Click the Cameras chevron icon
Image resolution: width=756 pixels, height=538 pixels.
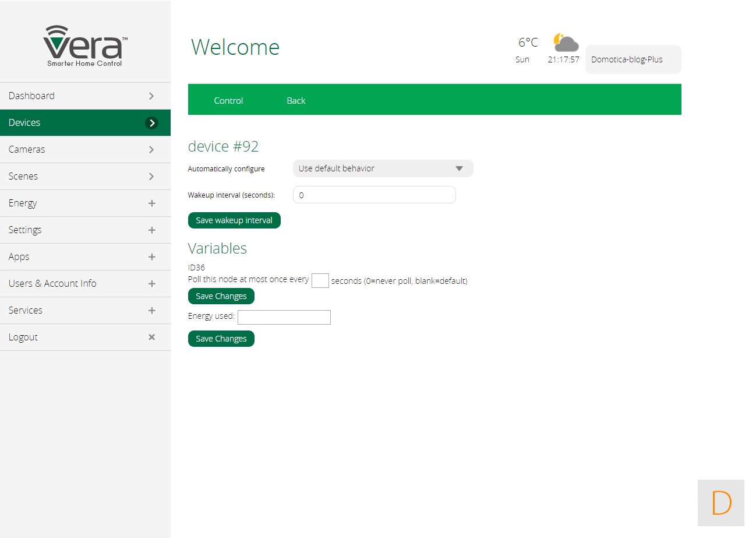pos(151,150)
